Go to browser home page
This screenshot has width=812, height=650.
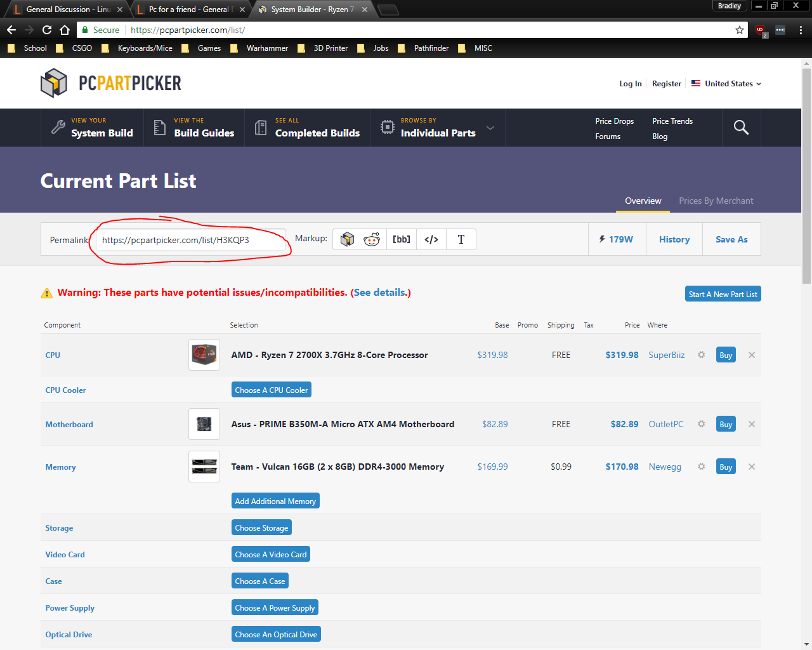[65, 30]
